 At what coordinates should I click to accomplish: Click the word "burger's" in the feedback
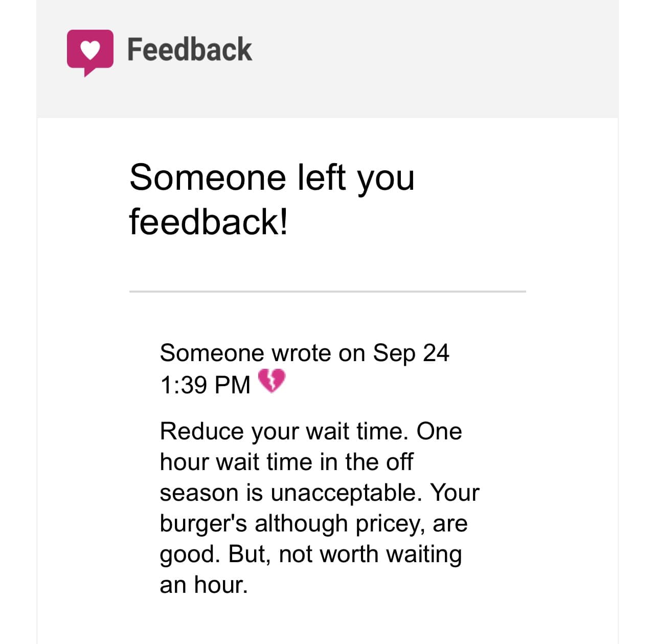(203, 523)
